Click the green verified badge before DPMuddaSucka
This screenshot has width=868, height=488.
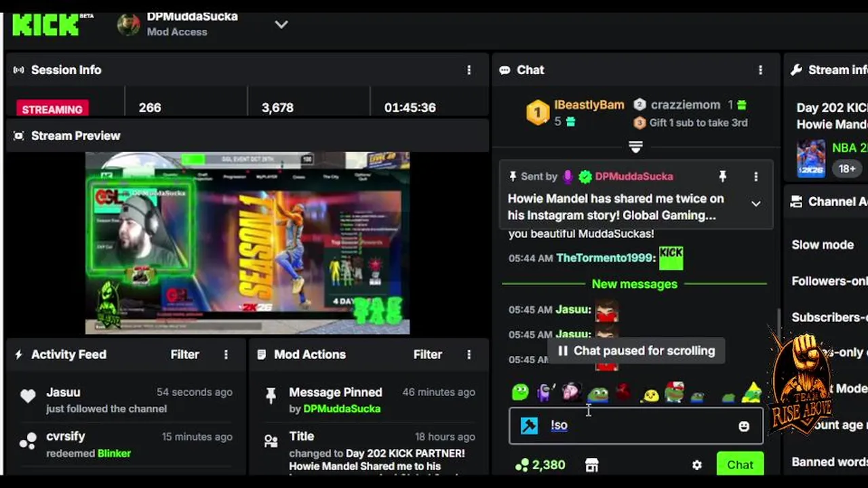[585, 176]
